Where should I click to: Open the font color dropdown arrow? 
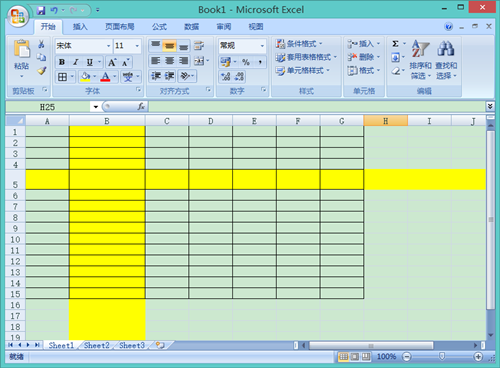coord(114,77)
